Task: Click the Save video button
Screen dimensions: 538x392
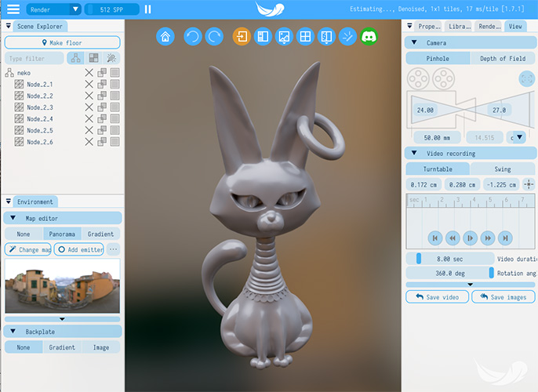Action: coord(437,296)
